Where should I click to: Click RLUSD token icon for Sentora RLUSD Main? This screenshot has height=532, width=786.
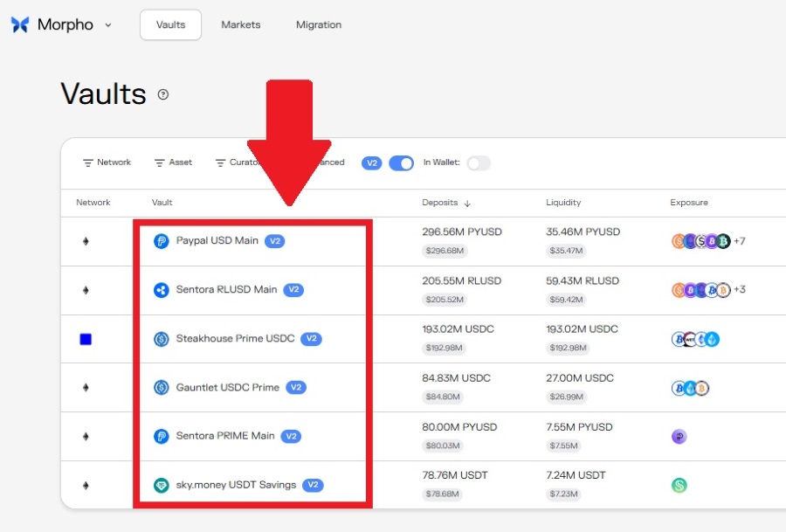[x=161, y=290]
